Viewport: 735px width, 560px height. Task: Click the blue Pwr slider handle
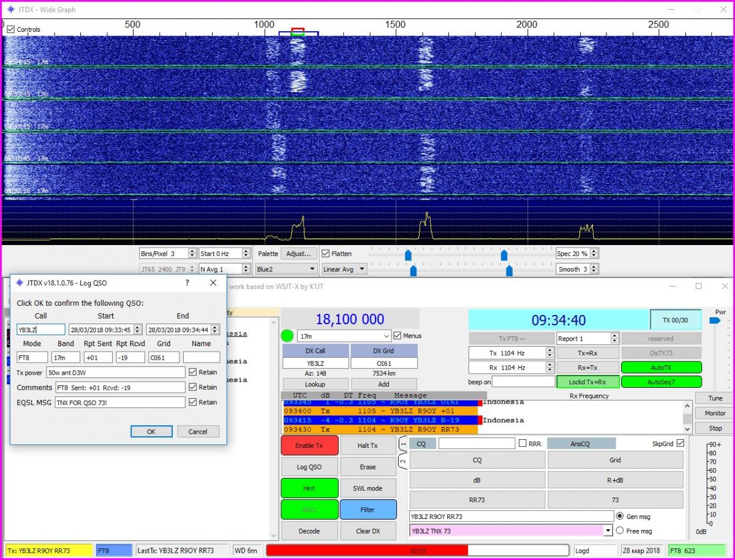pos(714,320)
